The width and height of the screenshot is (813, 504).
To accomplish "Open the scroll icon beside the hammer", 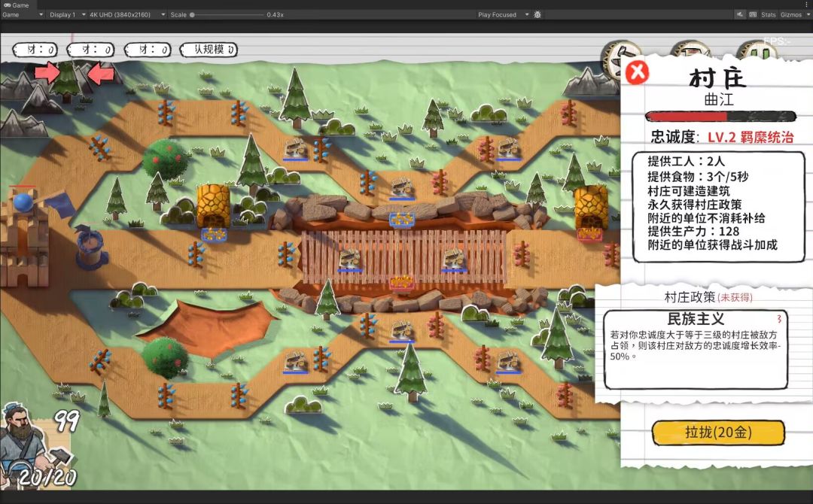I will coord(690,50).
